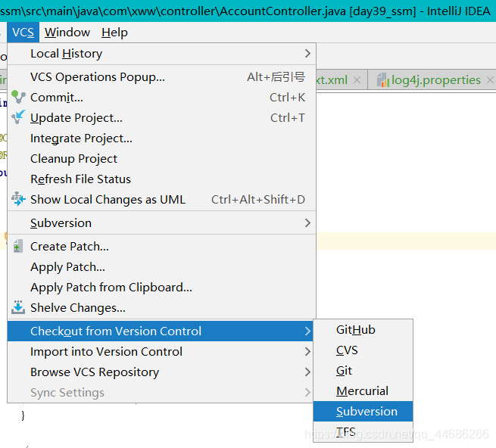Viewport: 496px width, 448px height.
Task: Choose Apply Patch from Clipboard...
Action: point(161,287)
